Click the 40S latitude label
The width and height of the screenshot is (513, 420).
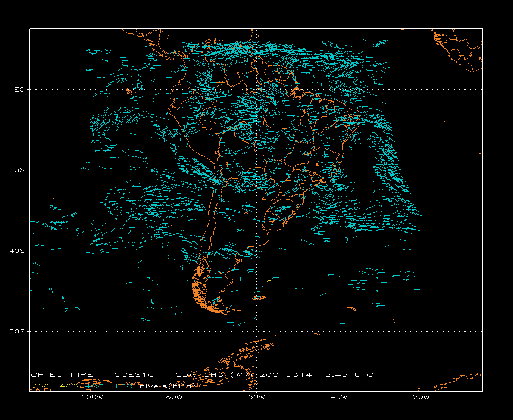(17, 251)
